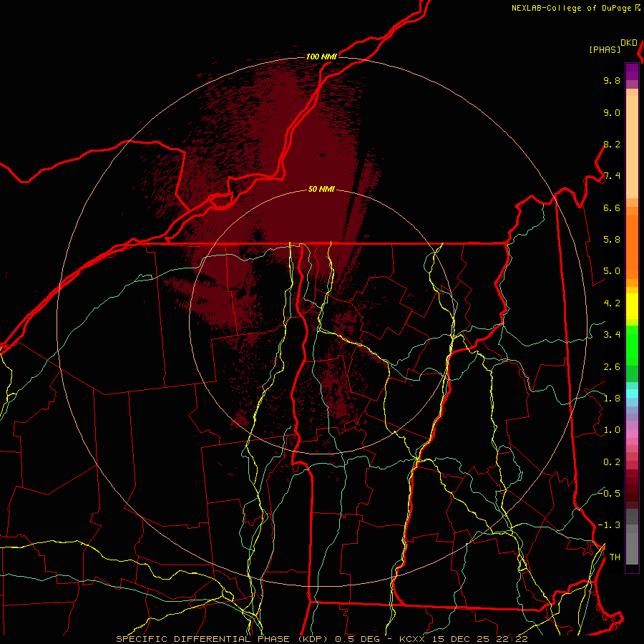Click the 3.4 legend value
This screenshot has width=644, height=644.
(x=612, y=335)
